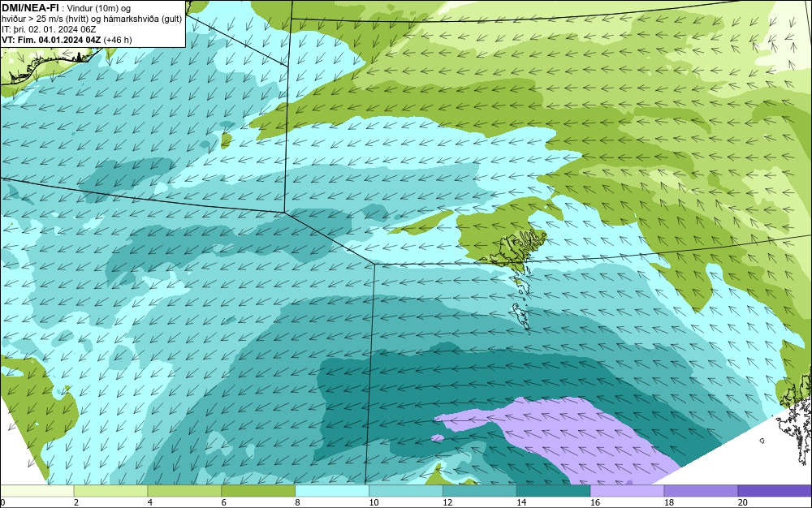Viewport: 812px width, 508px height.
Task: Click the 'IT: þri. 02. 01. 2024 06Z' line
Action: pos(49,29)
